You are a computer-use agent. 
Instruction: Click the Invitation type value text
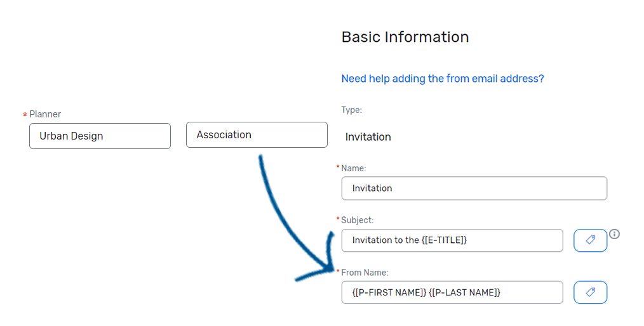pos(368,137)
